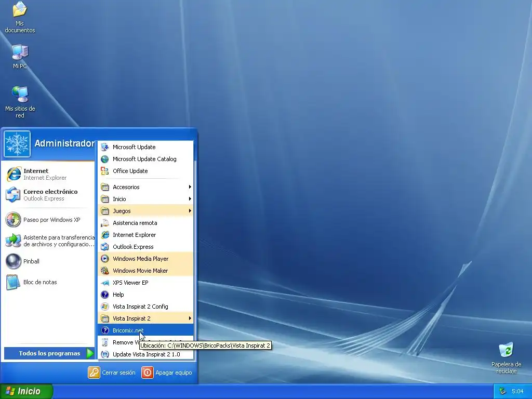Image resolution: width=532 pixels, height=399 pixels.
Task: Open Asistente para transferencia de archivos icon
Action: click(x=14, y=241)
